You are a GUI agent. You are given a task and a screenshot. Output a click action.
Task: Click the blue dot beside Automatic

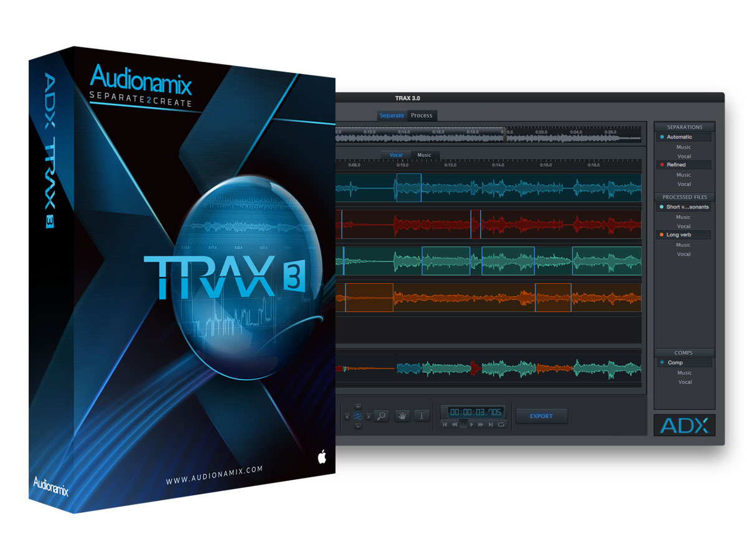(661, 137)
